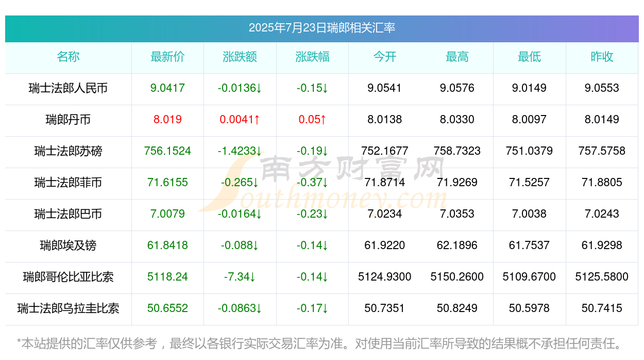Viewport: 644px width, 360px height.
Task: Click latest price 5118.24
Action: click(167, 277)
